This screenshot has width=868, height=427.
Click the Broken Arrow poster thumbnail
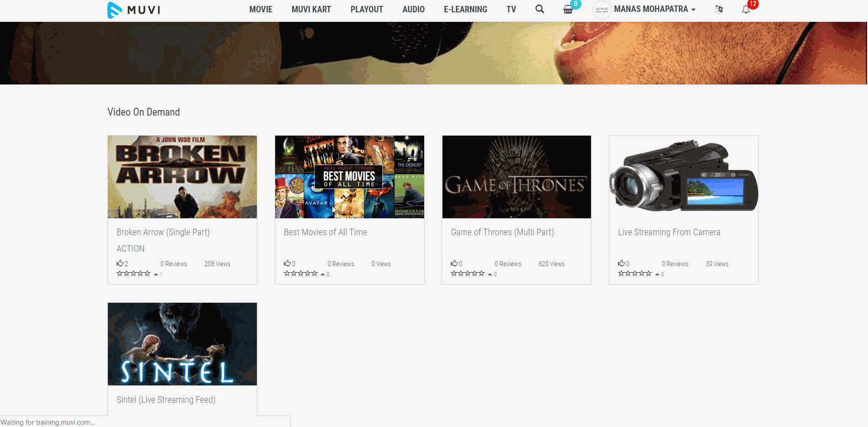182,177
